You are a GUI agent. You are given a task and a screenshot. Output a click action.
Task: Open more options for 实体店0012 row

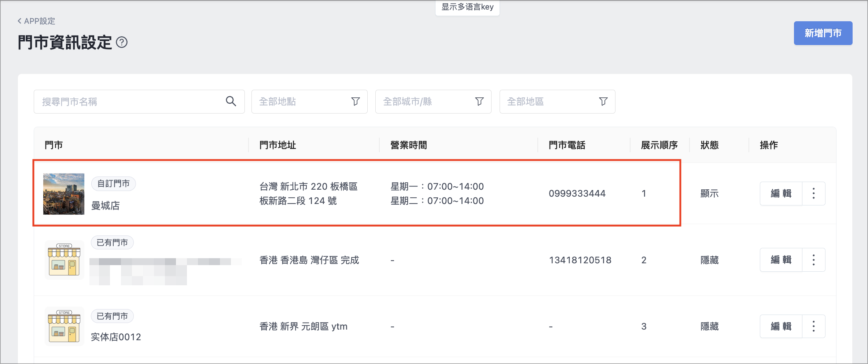point(814,326)
